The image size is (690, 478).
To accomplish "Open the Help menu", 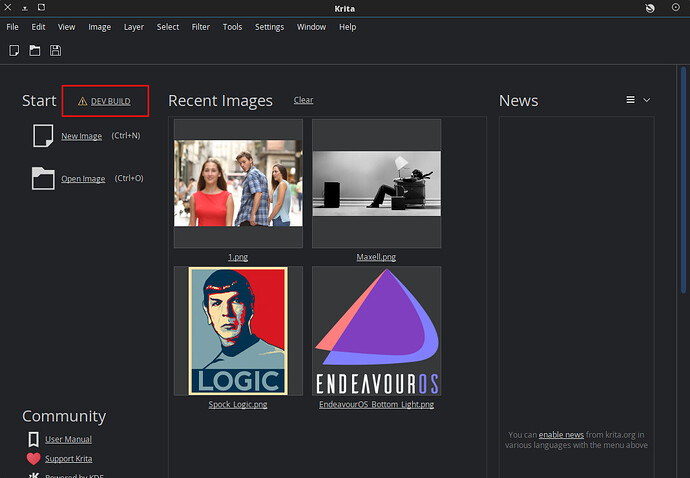I will pos(347,27).
